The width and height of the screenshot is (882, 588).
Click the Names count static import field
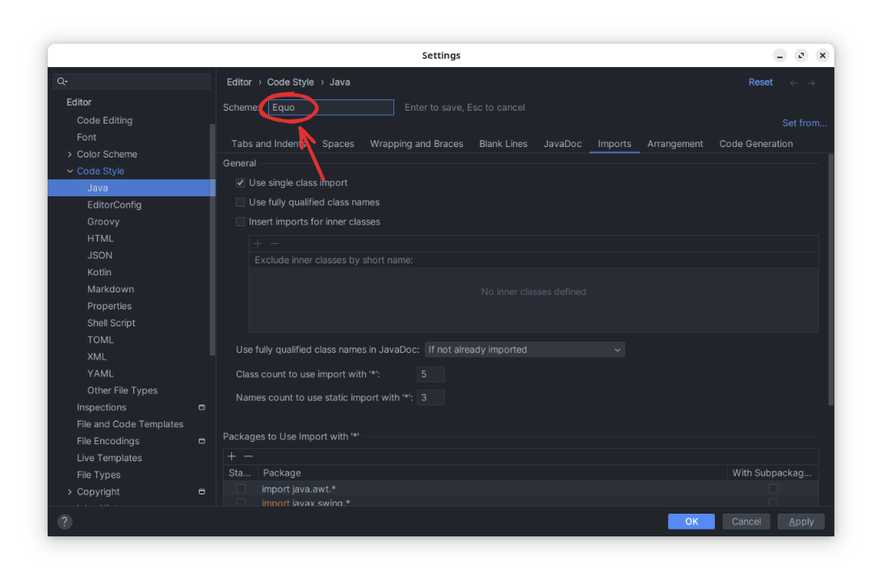tap(430, 398)
